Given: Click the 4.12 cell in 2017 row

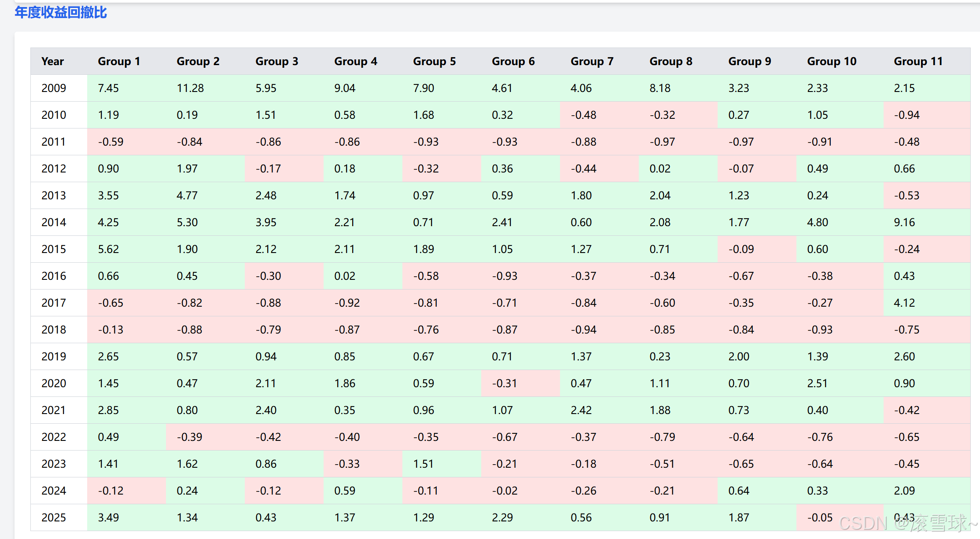Looking at the screenshot, I should [904, 303].
